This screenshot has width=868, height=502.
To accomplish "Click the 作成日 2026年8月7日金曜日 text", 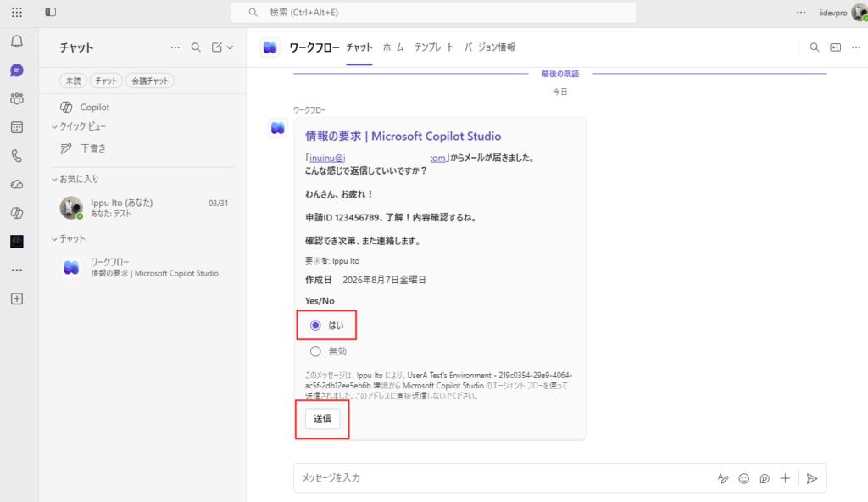I will pos(365,281).
